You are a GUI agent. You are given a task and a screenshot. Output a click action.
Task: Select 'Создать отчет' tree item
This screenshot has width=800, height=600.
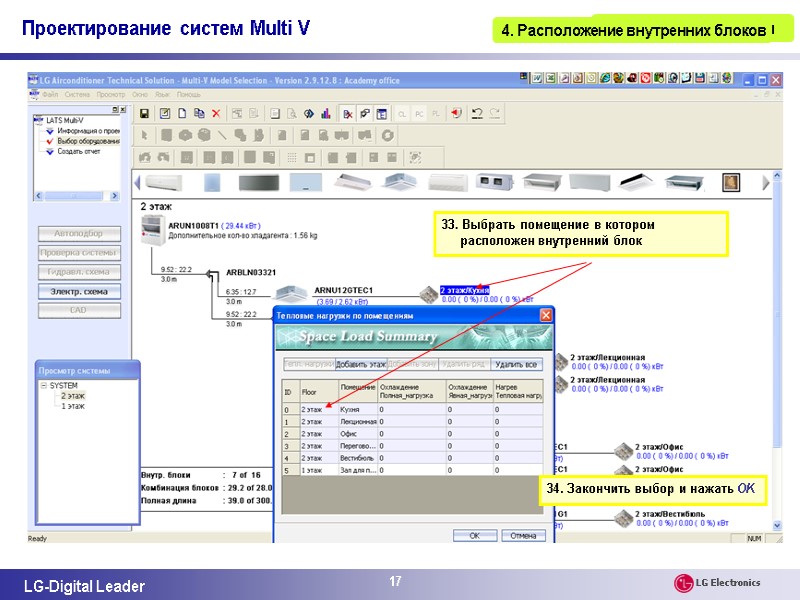click(79, 152)
